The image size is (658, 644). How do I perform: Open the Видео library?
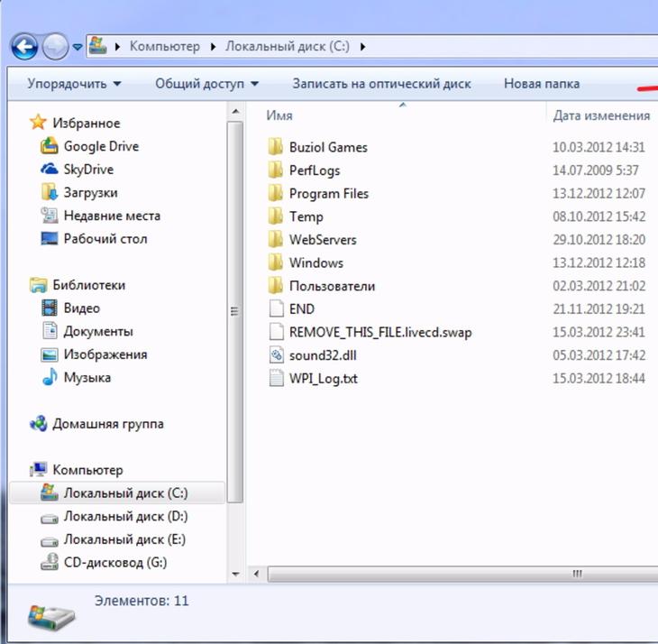pyautogui.click(x=71, y=308)
